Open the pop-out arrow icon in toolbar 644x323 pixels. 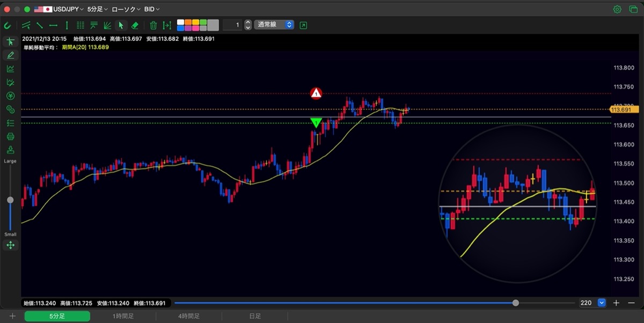(x=303, y=25)
